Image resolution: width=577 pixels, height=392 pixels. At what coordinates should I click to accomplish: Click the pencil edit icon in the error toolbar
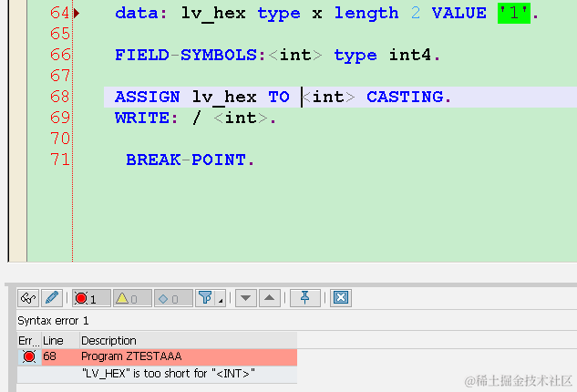(x=52, y=298)
